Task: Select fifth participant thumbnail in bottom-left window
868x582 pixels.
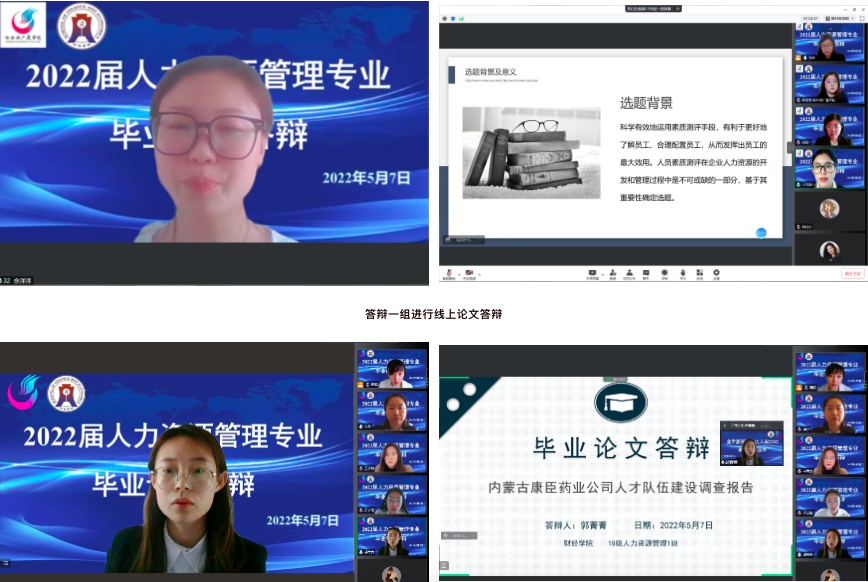Action: [392, 537]
